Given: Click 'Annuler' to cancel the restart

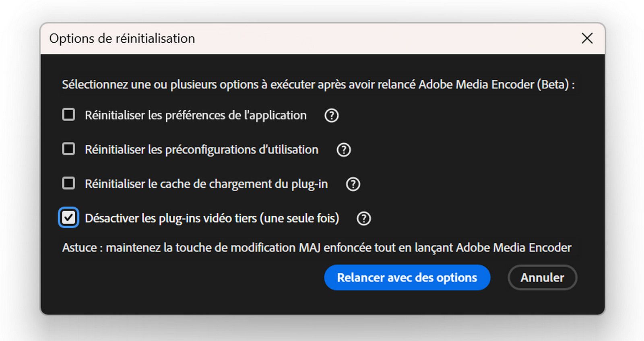Looking at the screenshot, I should click(542, 277).
